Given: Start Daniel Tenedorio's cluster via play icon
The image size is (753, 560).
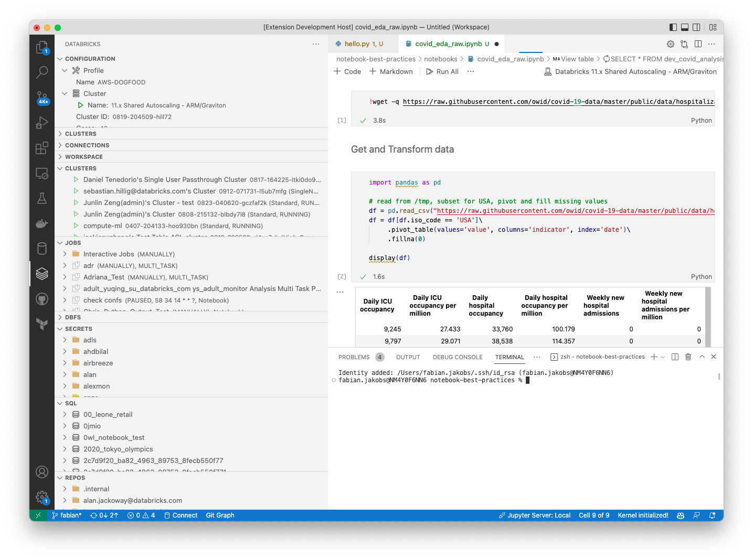Looking at the screenshot, I should pyautogui.click(x=76, y=180).
